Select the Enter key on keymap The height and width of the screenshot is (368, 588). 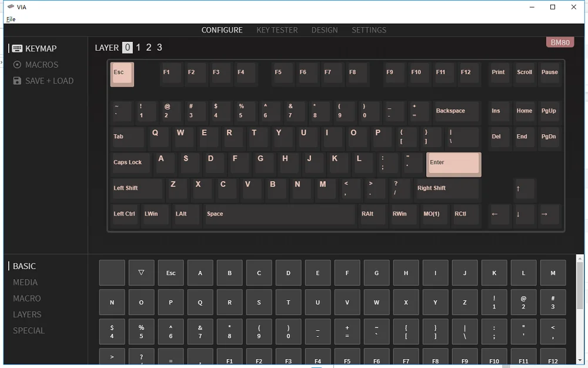(x=453, y=164)
